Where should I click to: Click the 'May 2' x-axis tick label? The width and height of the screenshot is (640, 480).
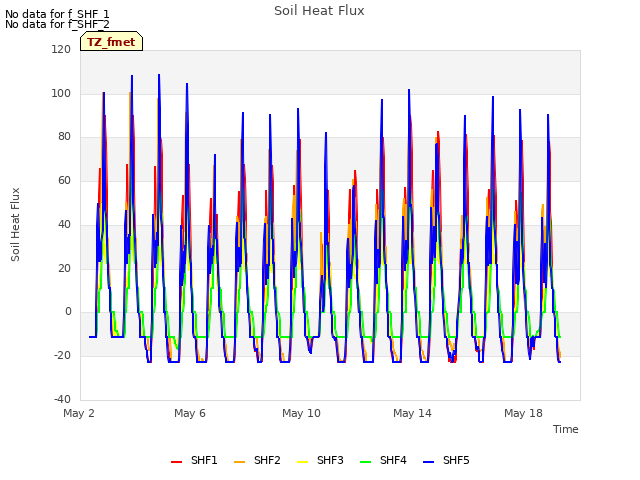(x=79, y=413)
